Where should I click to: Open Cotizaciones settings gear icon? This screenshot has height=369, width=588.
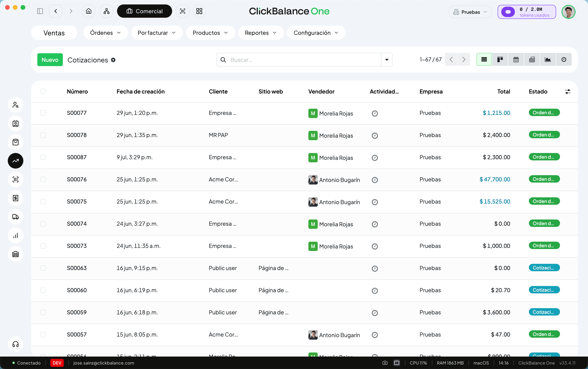click(x=113, y=60)
